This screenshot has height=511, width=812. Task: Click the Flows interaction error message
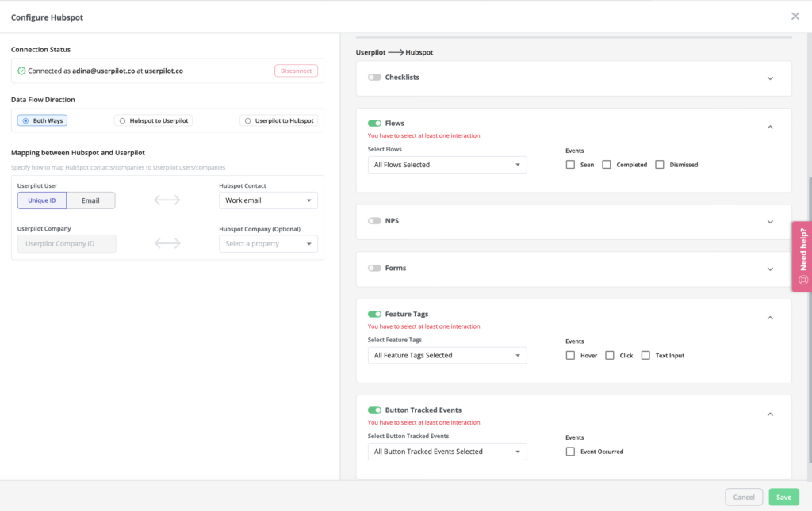click(x=425, y=135)
